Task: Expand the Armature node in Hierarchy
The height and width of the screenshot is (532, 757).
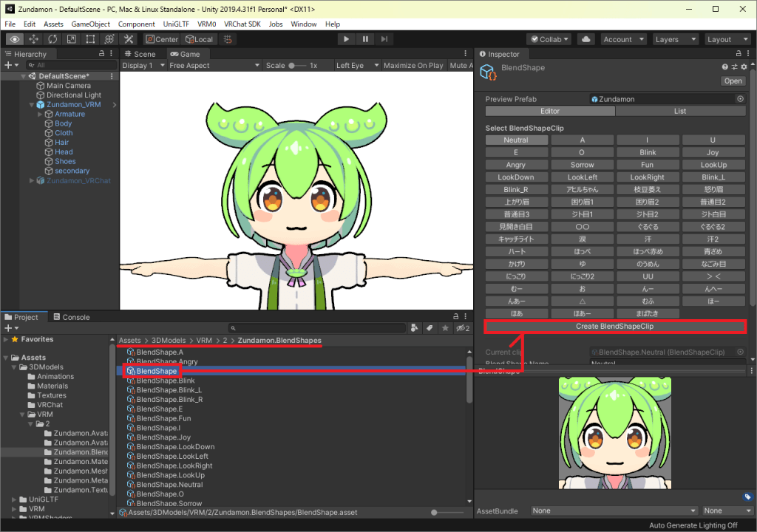Action: [40, 114]
